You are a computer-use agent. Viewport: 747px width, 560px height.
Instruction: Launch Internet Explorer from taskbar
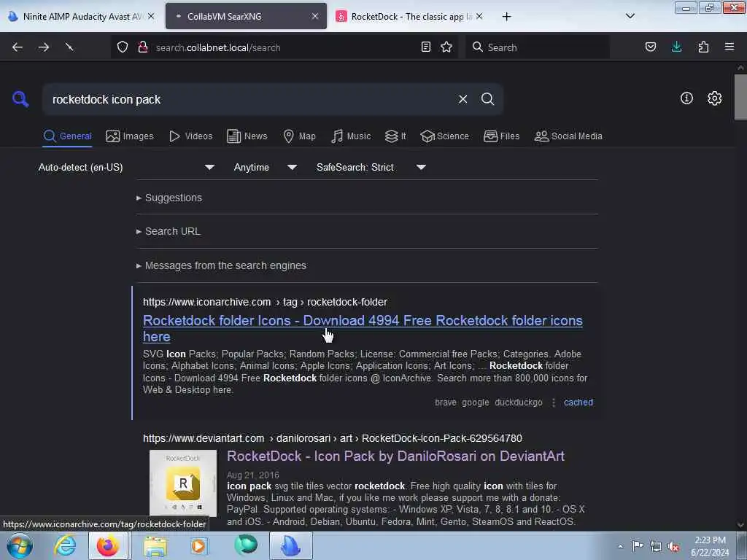(x=65, y=546)
